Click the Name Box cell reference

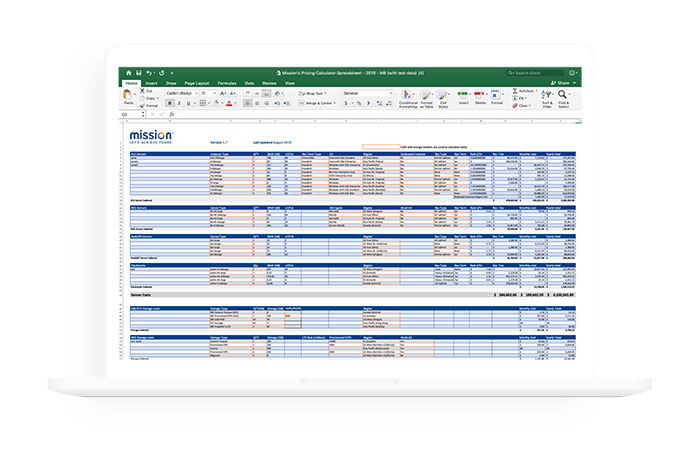pos(130,114)
